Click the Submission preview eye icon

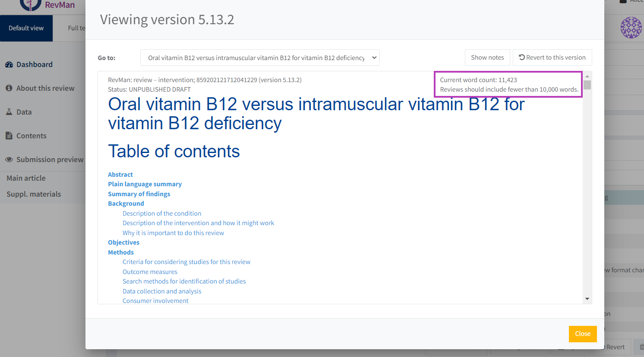(9, 159)
